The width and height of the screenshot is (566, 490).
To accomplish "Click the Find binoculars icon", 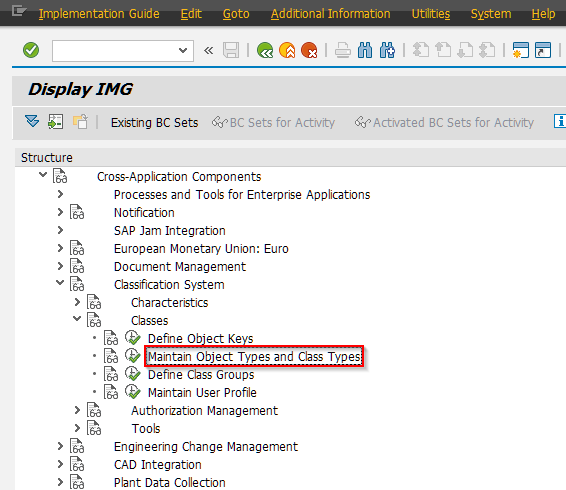I will pyautogui.click(x=365, y=50).
